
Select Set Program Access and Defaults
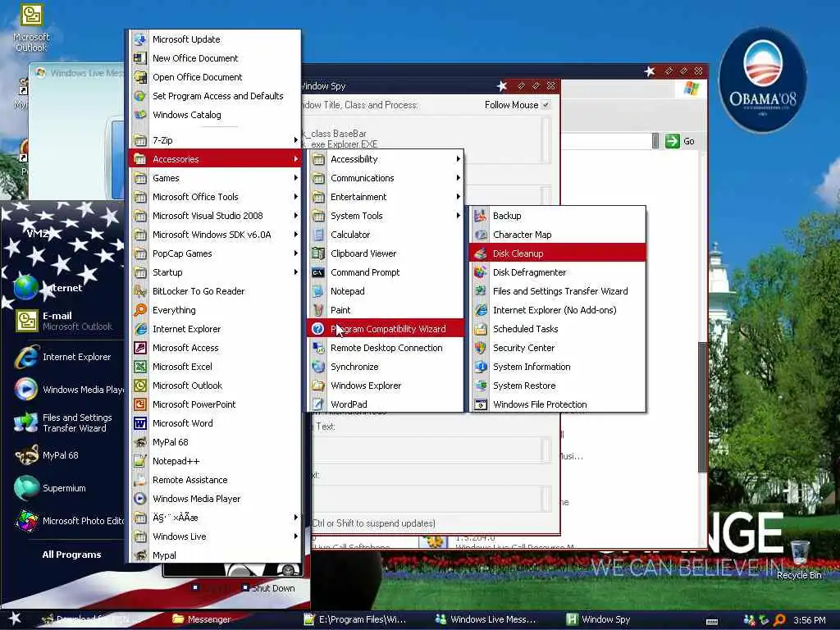click(x=217, y=96)
